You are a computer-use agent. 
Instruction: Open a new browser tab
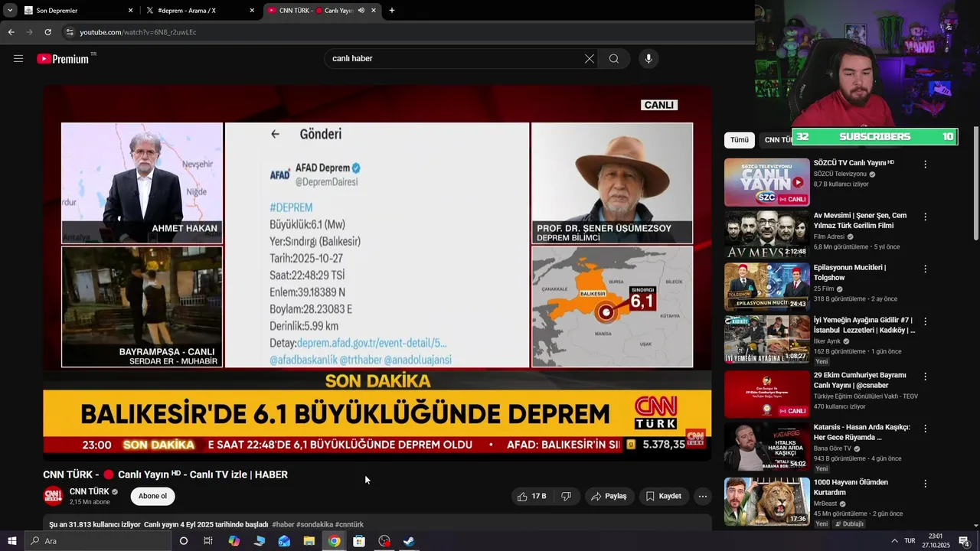click(x=392, y=11)
